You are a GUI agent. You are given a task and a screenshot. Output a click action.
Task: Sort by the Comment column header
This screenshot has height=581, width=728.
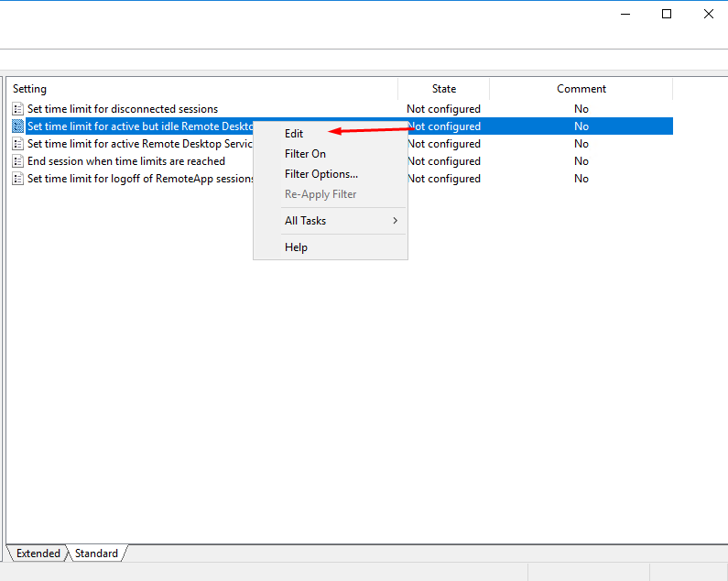pos(581,89)
